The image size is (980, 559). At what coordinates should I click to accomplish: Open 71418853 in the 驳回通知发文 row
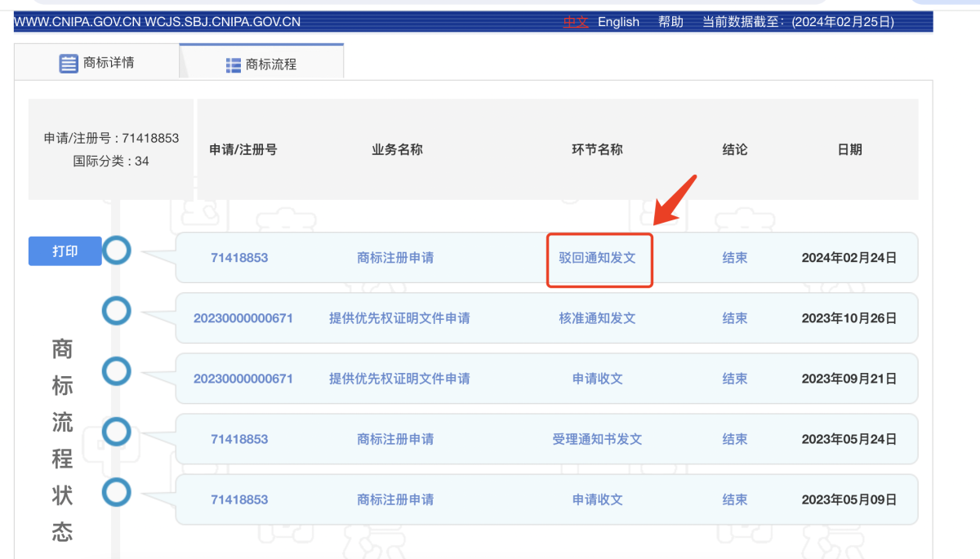point(239,258)
